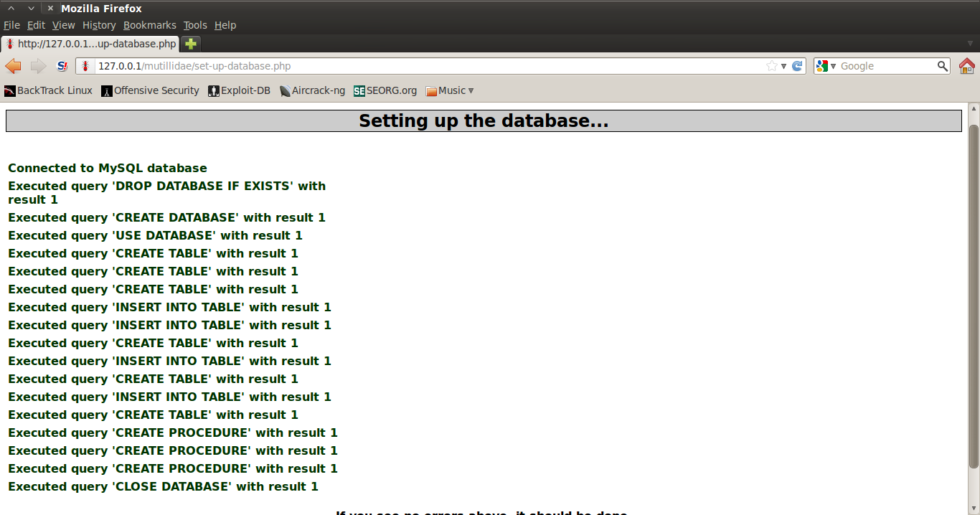The height and width of the screenshot is (515, 980).
Task: Open the search engine selection dropdown
Action: coord(832,66)
